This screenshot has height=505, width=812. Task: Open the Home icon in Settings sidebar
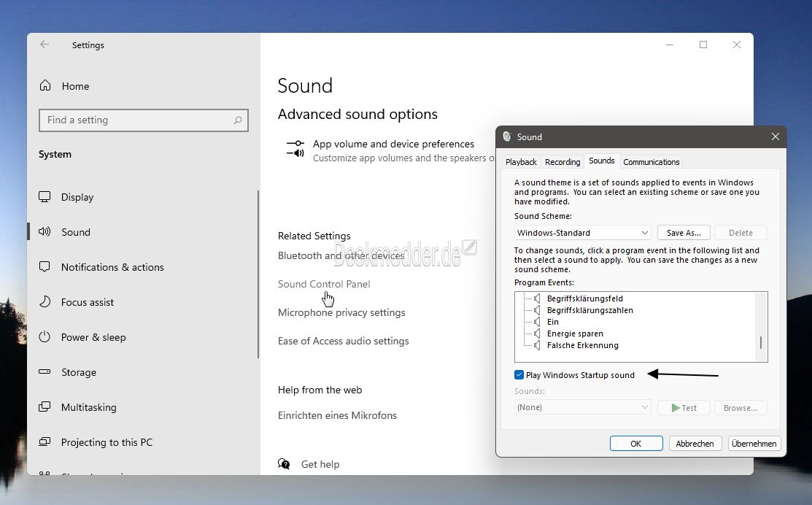click(45, 85)
